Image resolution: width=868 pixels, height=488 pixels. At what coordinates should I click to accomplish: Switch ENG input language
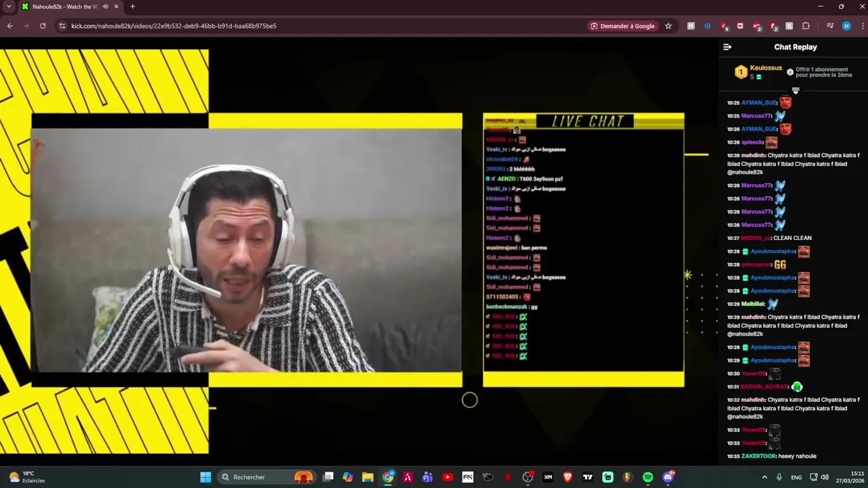pyautogui.click(x=796, y=477)
